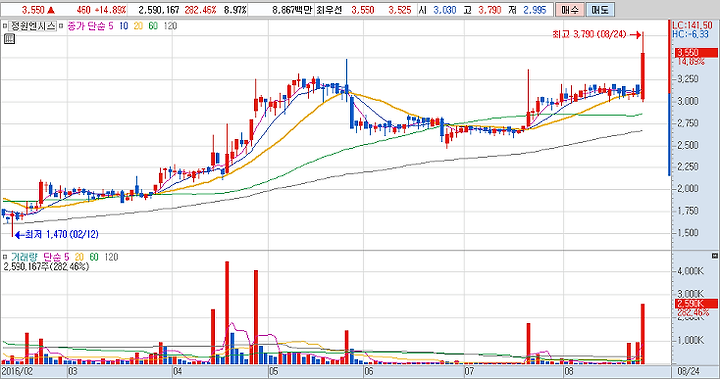Toggle the small square left of 정원엔시스
The height and width of the screenshot is (379, 720).
tap(5, 26)
